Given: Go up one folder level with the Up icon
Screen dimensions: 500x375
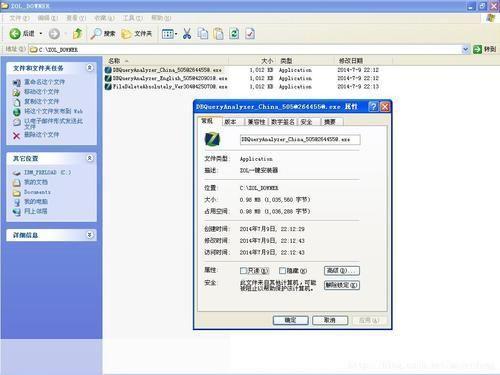Looking at the screenshot, I should (77, 33).
